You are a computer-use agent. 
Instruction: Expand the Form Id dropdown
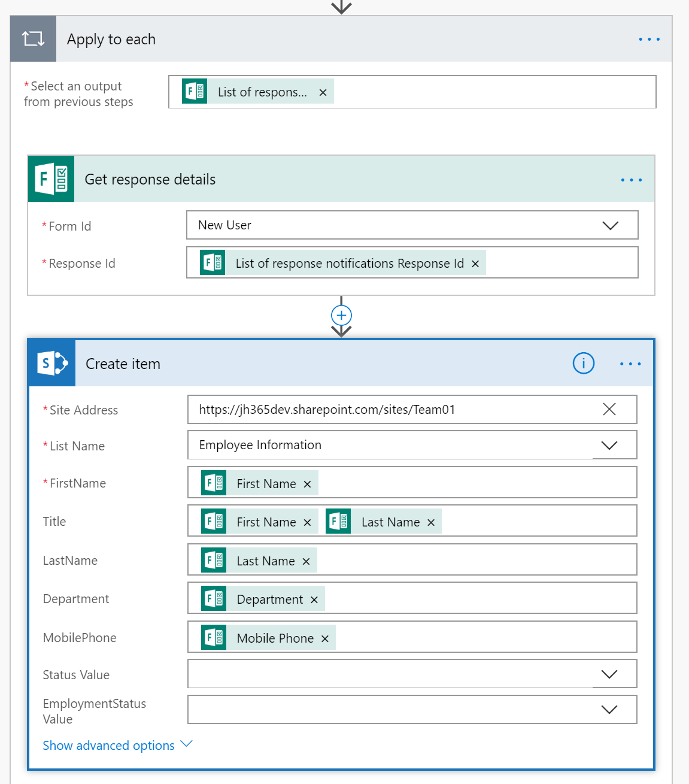click(x=610, y=226)
